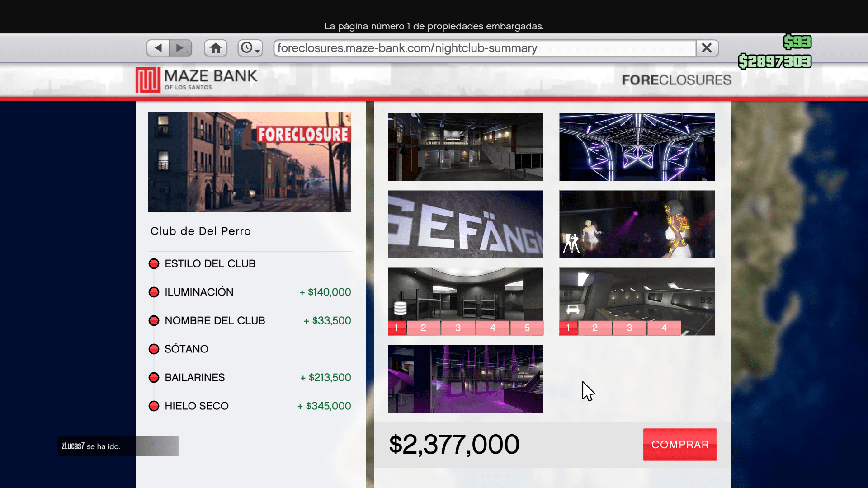Open the browsing history dropdown

(250, 48)
